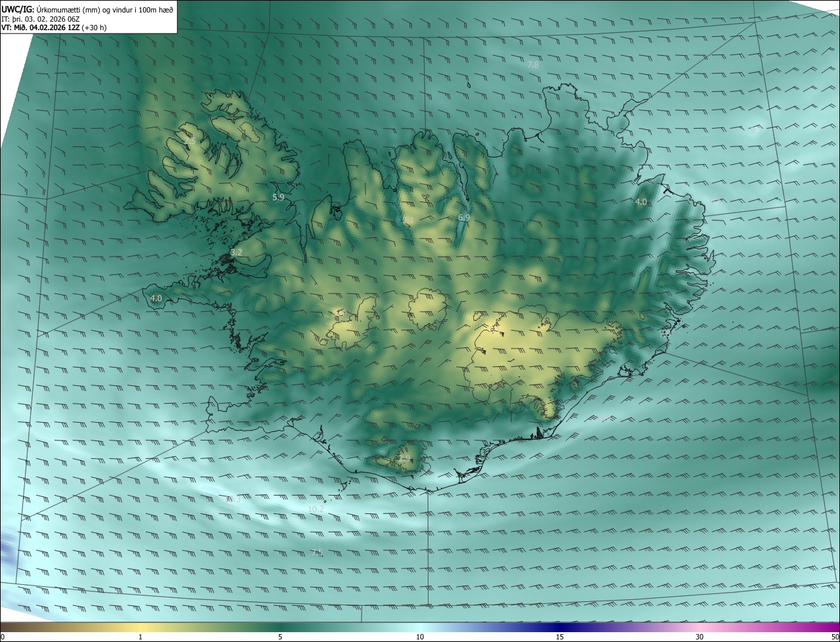Viewport: 840px width, 642px height.
Task: Click the 4.0 value label on the Snæfellsnes peninsula
Action: pos(156,298)
